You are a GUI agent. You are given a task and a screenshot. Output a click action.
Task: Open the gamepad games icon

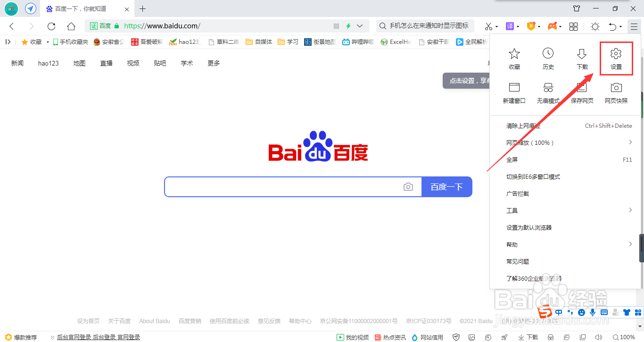pyautogui.click(x=552, y=26)
